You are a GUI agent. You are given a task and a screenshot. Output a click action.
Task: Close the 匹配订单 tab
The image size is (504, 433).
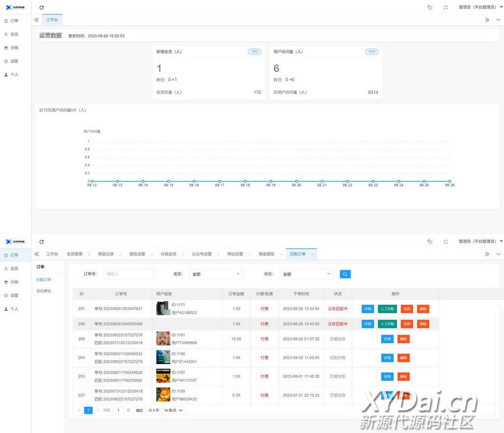click(312, 254)
